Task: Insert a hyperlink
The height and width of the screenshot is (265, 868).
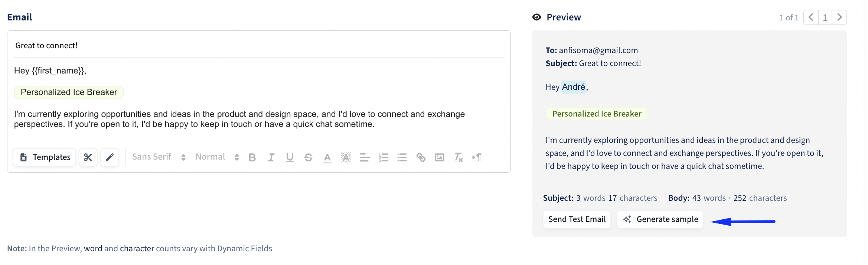Action: point(421,157)
